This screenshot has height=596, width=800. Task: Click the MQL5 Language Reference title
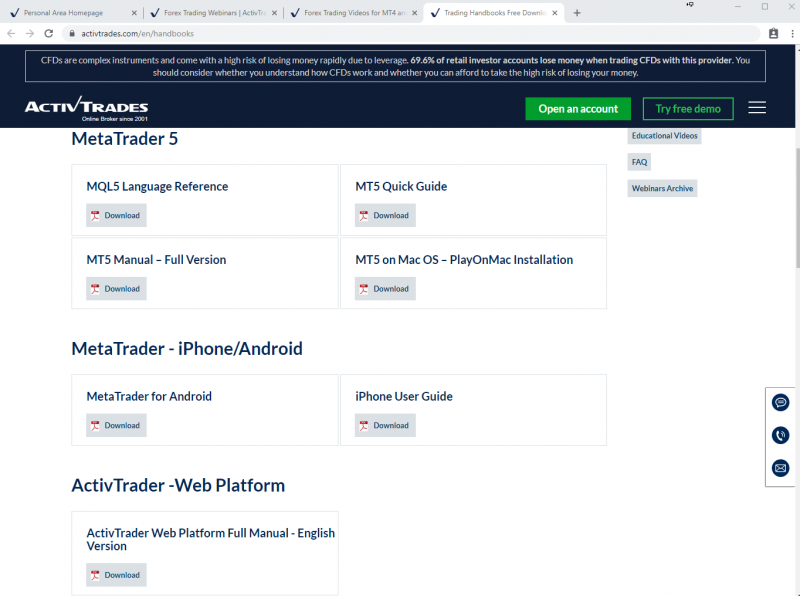[157, 187]
